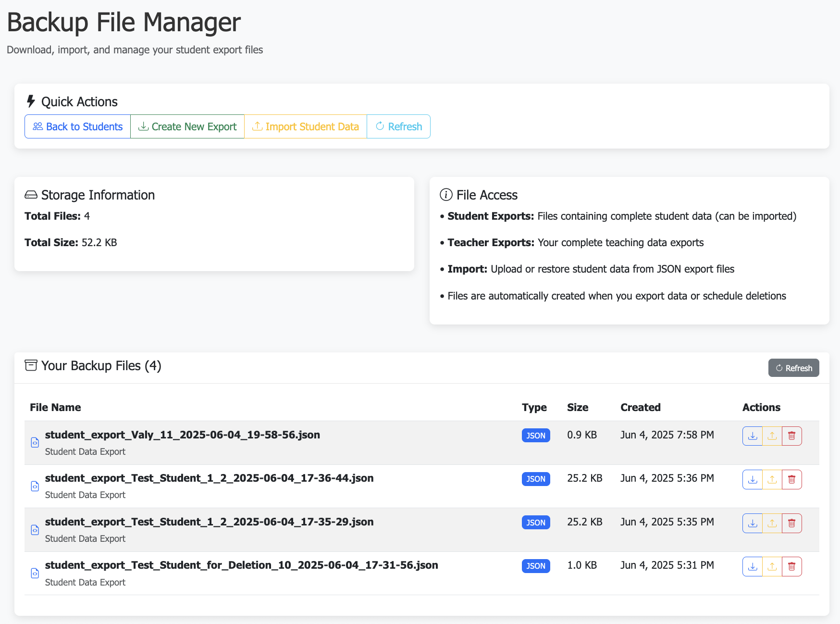Image resolution: width=840 pixels, height=624 pixels.
Task: Download the Test Student for Deletion export
Action: click(753, 566)
